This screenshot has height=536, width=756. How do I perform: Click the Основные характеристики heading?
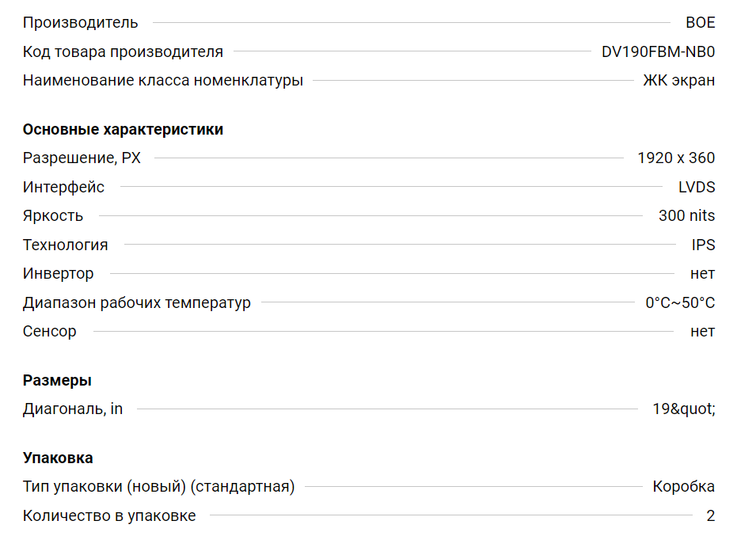[x=123, y=130]
